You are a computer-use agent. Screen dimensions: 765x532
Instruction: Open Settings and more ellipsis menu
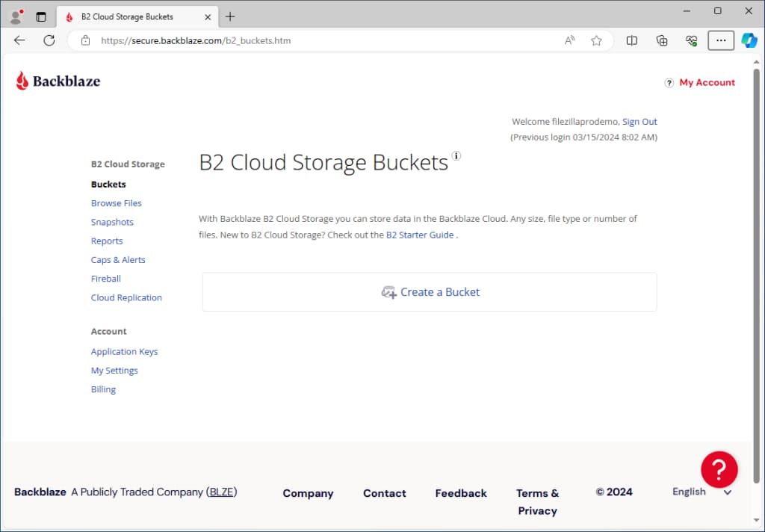click(721, 40)
